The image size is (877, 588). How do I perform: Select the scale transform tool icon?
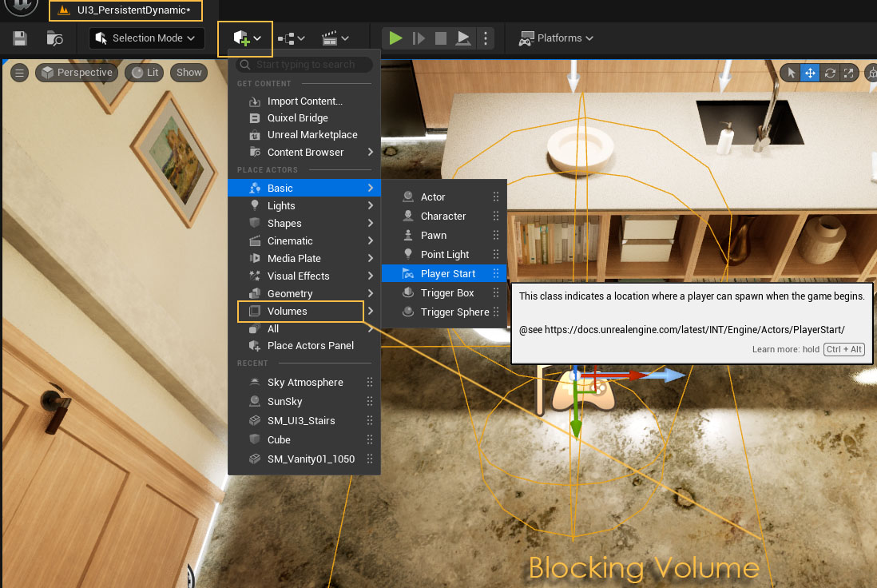pyautogui.click(x=848, y=73)
